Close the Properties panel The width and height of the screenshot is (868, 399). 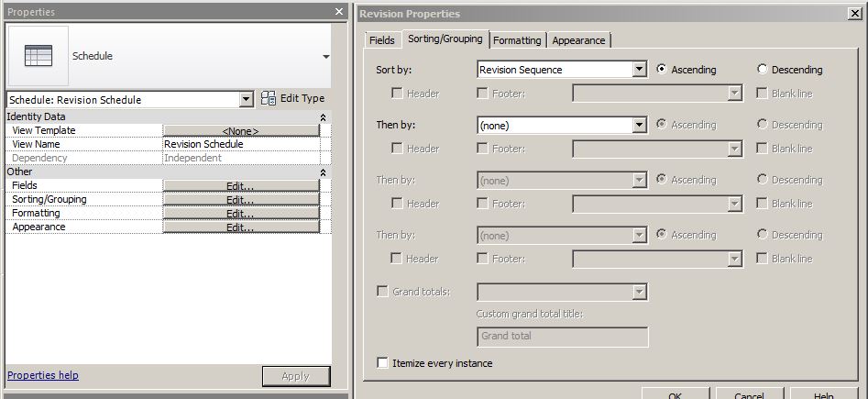pyautogui.click(x=338, y=12)
